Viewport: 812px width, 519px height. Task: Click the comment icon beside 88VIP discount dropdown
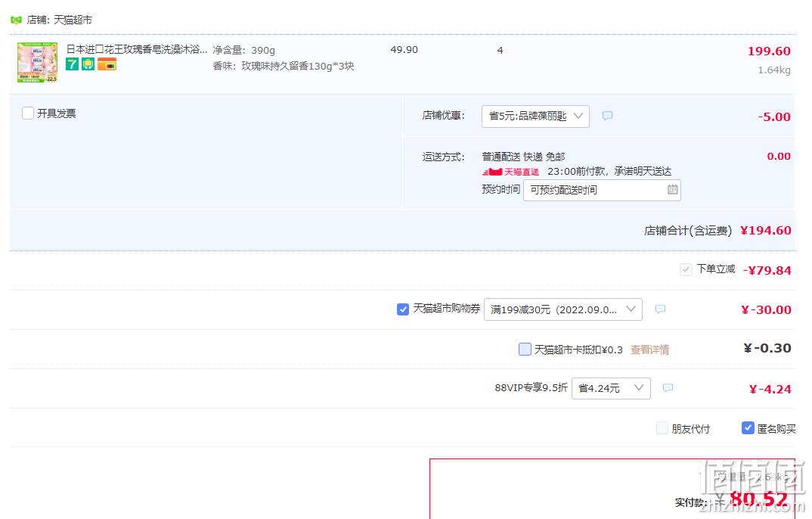668,388
